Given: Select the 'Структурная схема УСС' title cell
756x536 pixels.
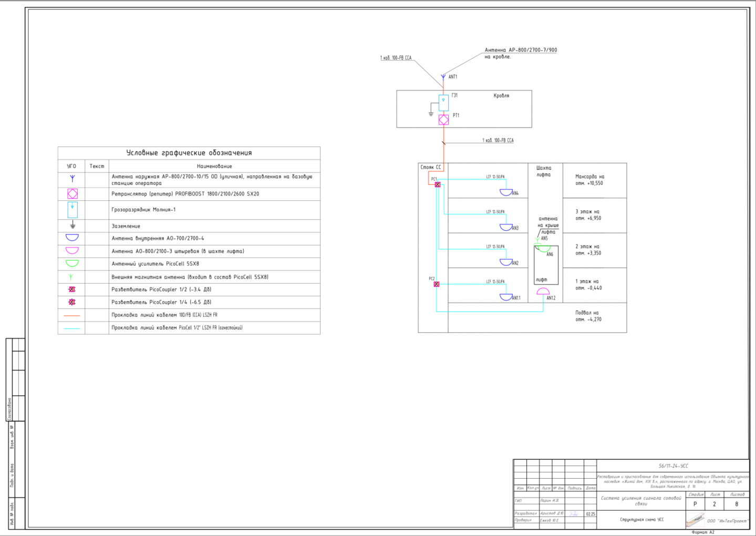Looking at the screenshot, I should click(641, 520).
